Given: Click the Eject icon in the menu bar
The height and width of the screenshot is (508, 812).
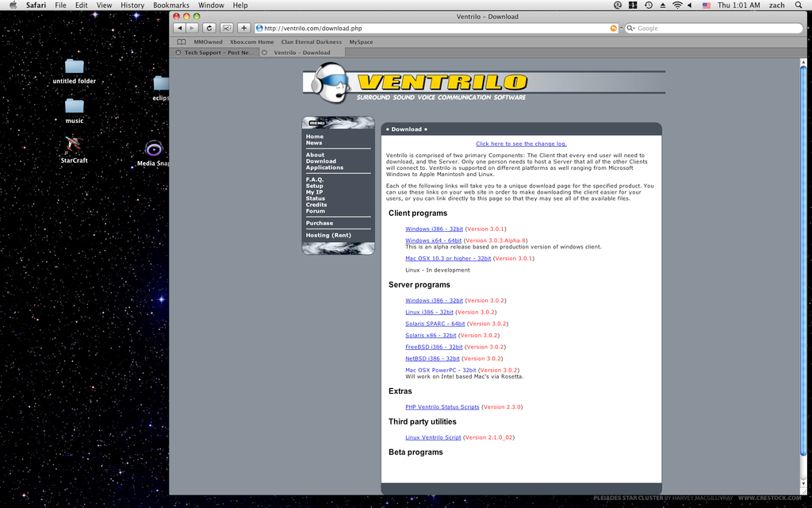Looking at the screenshot, I should [663, 6].
